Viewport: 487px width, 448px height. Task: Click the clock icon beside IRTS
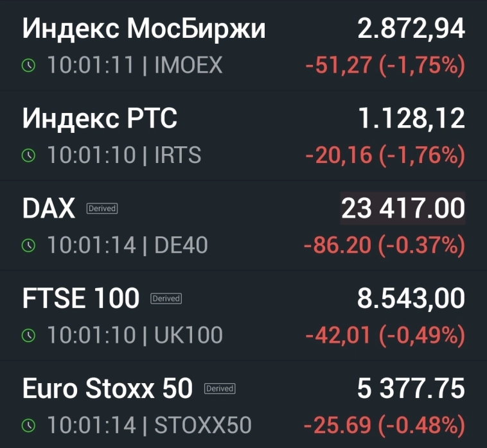click(28, 155)
